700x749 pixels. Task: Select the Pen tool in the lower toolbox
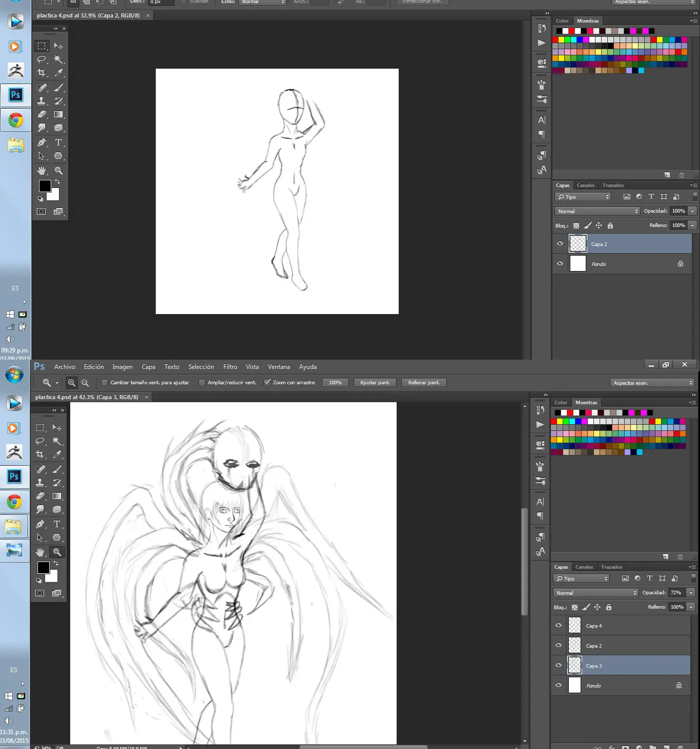point(40,524)
